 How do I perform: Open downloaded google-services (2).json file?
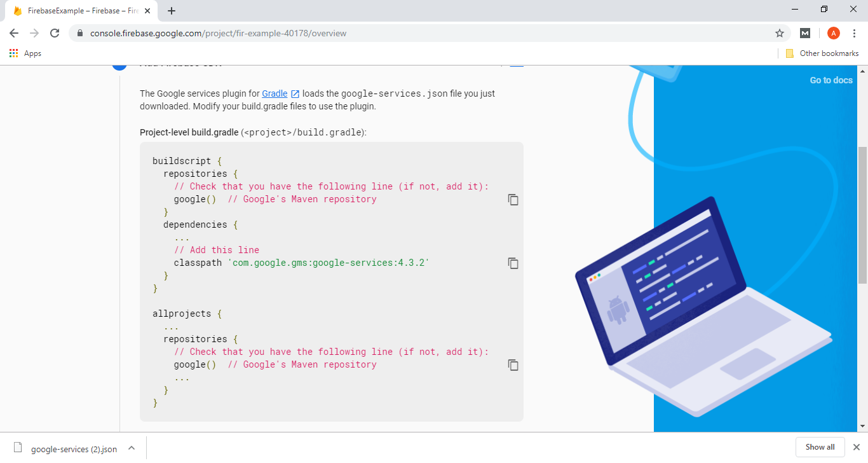[74, 449]
